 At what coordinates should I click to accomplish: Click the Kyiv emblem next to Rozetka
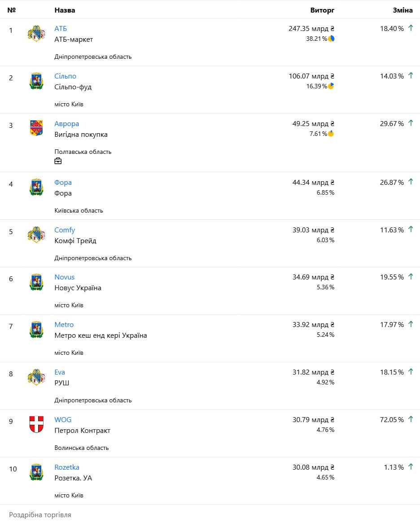pos(36,472)
